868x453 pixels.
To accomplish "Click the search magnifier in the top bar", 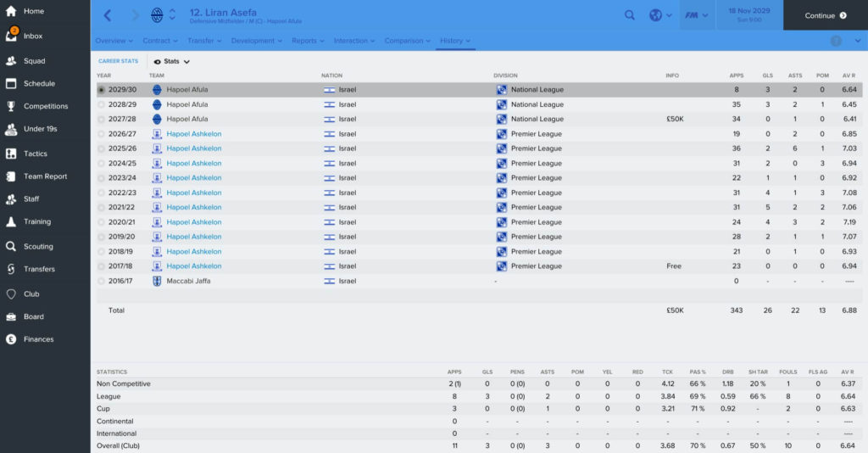I will (630, 15).
